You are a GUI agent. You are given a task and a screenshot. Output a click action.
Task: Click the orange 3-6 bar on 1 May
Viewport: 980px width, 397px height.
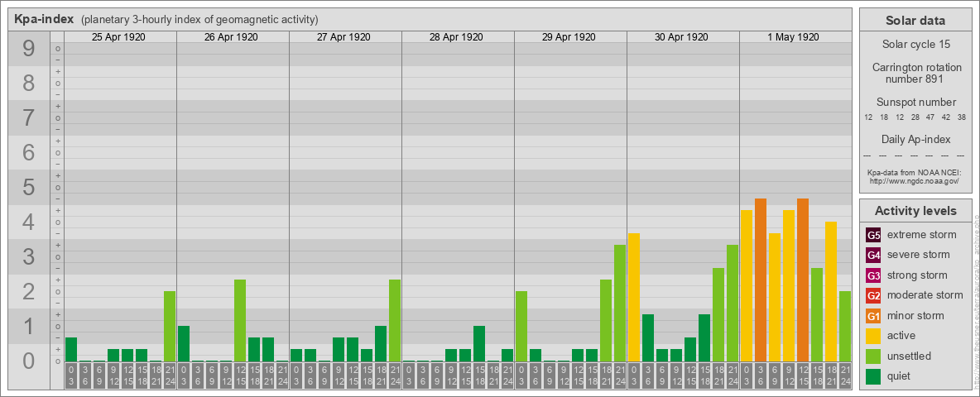tap(761, 280)
